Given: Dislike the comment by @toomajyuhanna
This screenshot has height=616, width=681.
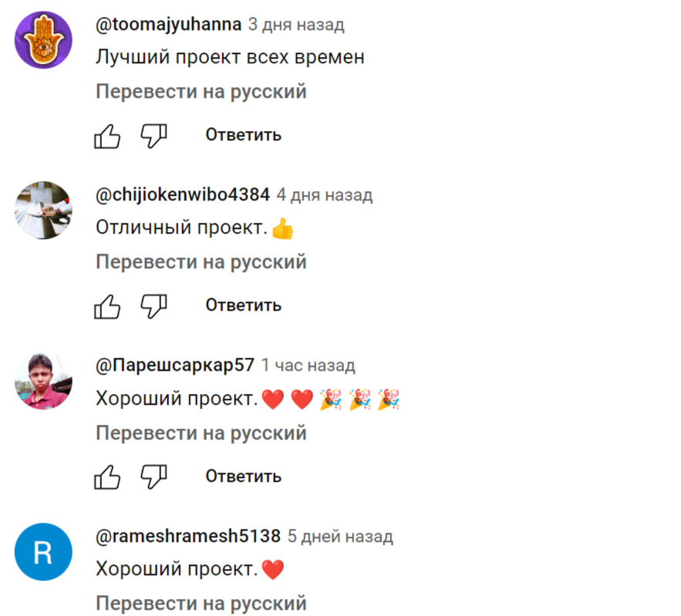Looking at the screenshot, I should click(153, 136).
